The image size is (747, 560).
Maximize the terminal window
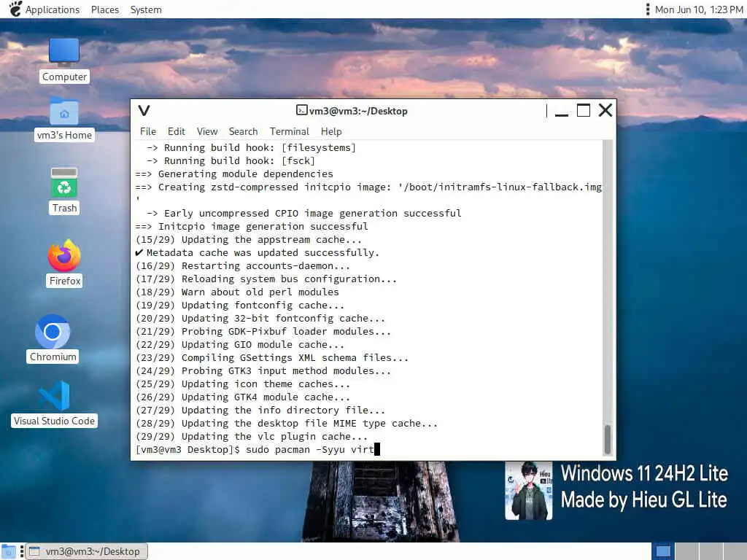(x=584, y=111)
